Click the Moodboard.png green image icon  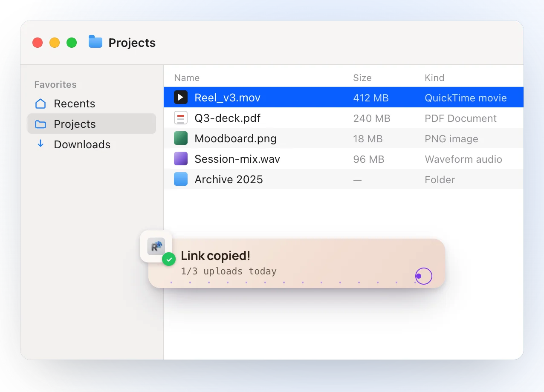pos(181,138)
